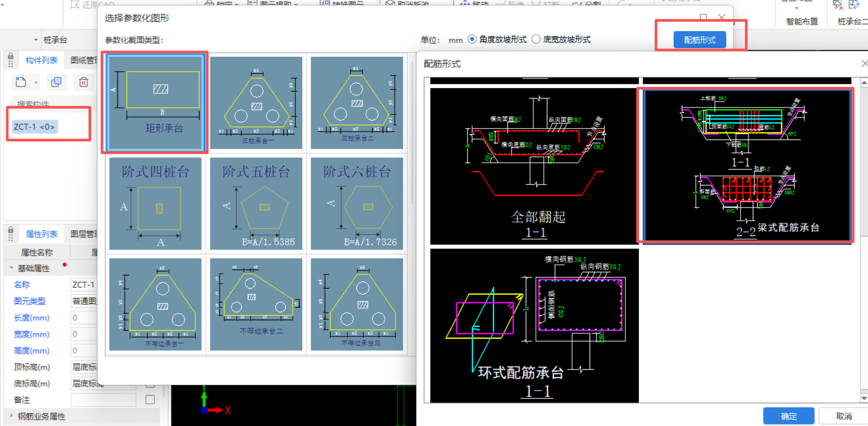Switch to the 属性列表 tab

(42, 234)
